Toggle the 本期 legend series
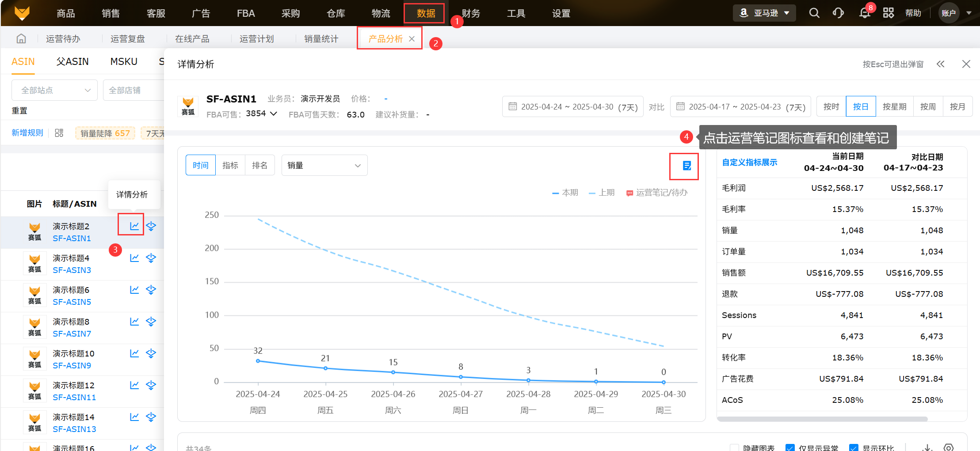 565,193
